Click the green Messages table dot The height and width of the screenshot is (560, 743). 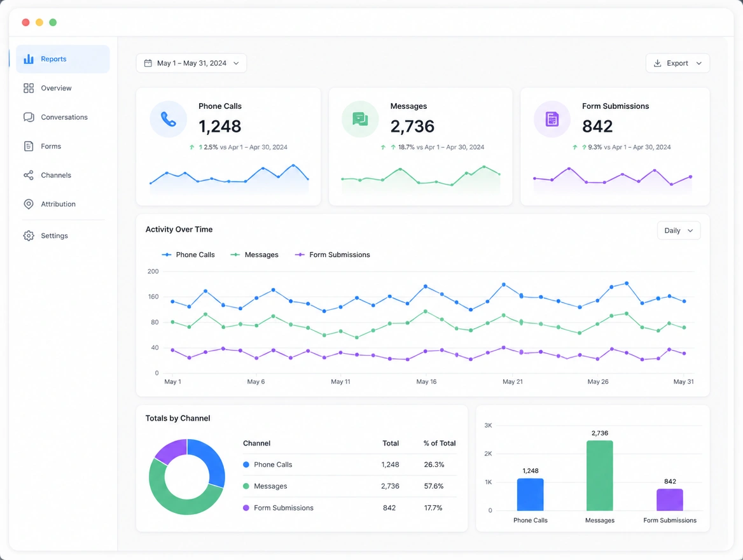246,486
